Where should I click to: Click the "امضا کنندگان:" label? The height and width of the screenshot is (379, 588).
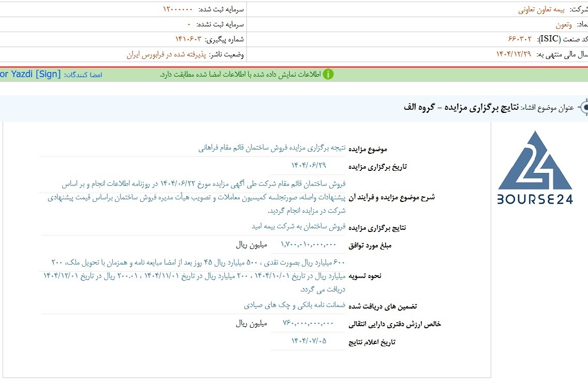point(83,75)
